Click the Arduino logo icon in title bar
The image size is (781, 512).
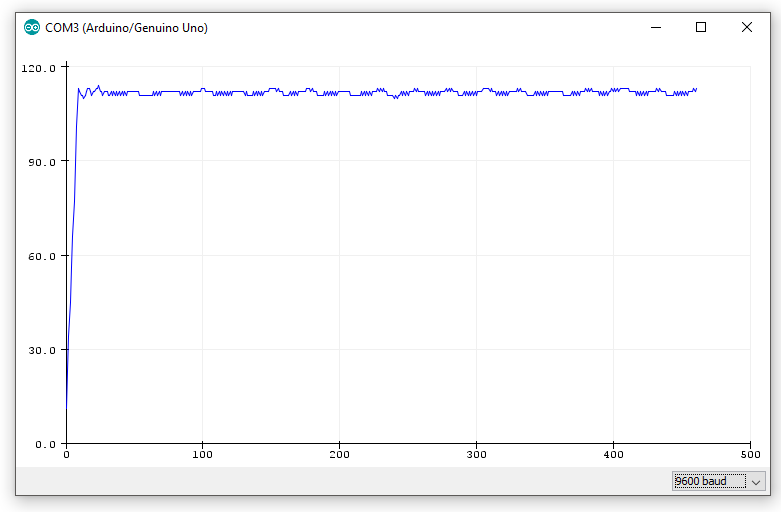point(32,27)
